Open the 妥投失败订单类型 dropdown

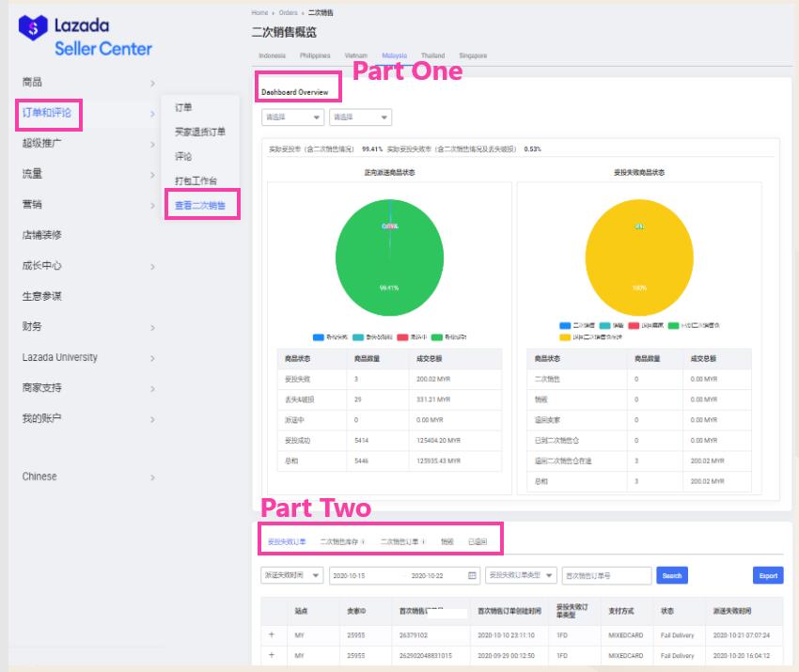point(521,575)
